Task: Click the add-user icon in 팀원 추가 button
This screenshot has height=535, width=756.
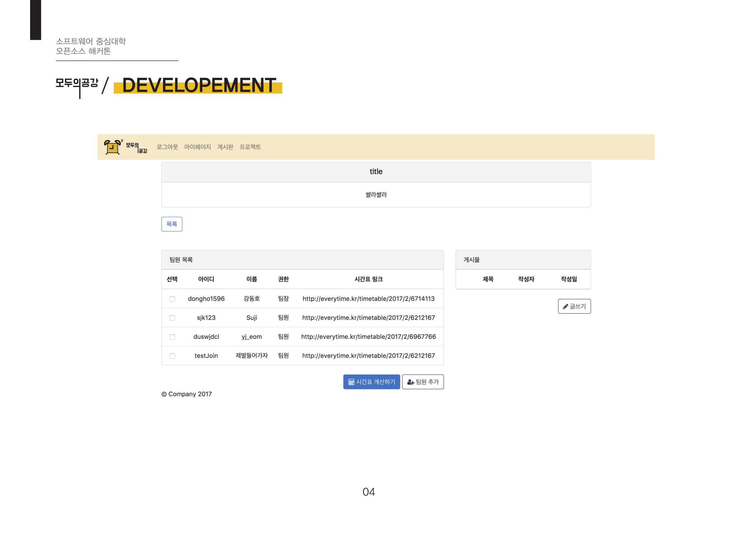Action: [410, 382]
